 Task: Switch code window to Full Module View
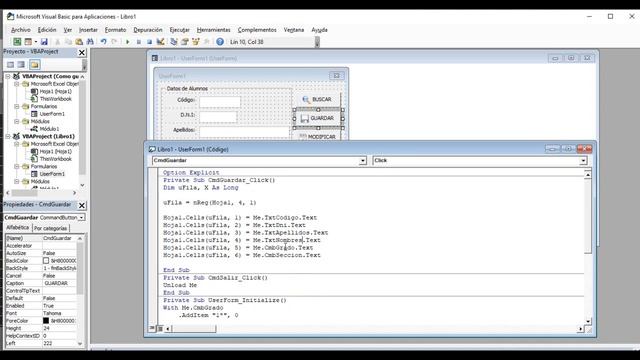pyautogui.click(x=160, y=328)
